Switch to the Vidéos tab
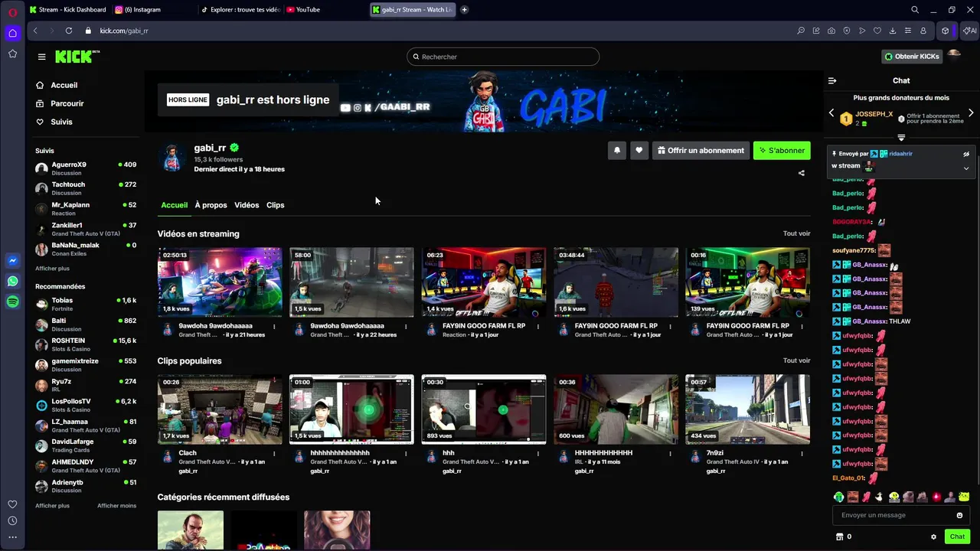The width and height of the screenshot is (980, 551). coord(247,205)
